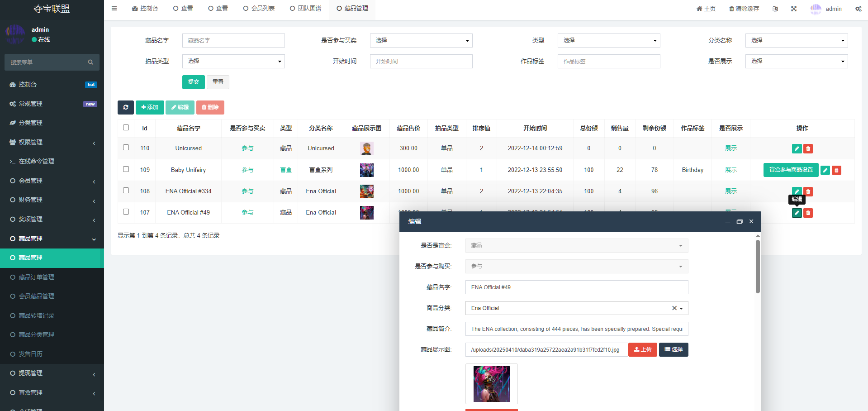
Task: Click the scrollbar thumb of the 编辑 dialog
Action: click(758, 267)
